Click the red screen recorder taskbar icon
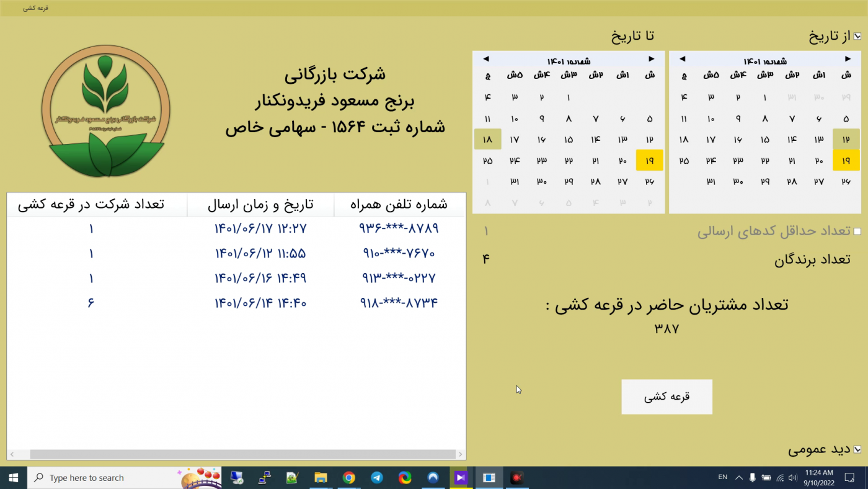This screenshot has height=489, width=868. click(x=516, y=477)
